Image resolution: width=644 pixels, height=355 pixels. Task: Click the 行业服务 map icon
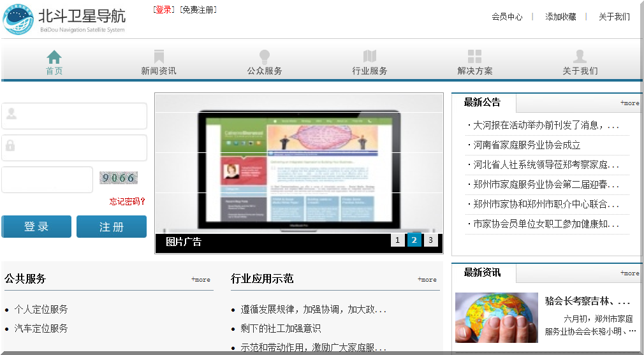370,57
